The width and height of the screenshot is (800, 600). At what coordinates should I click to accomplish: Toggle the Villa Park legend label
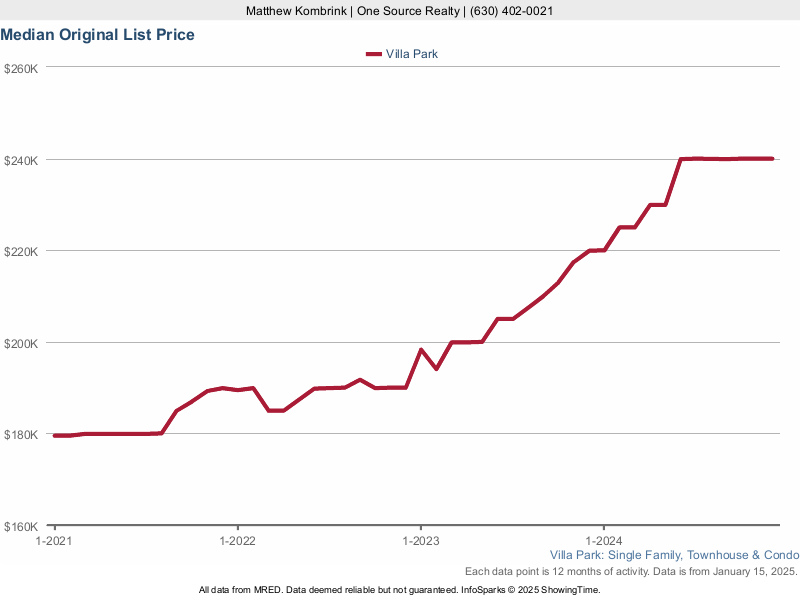411,54
